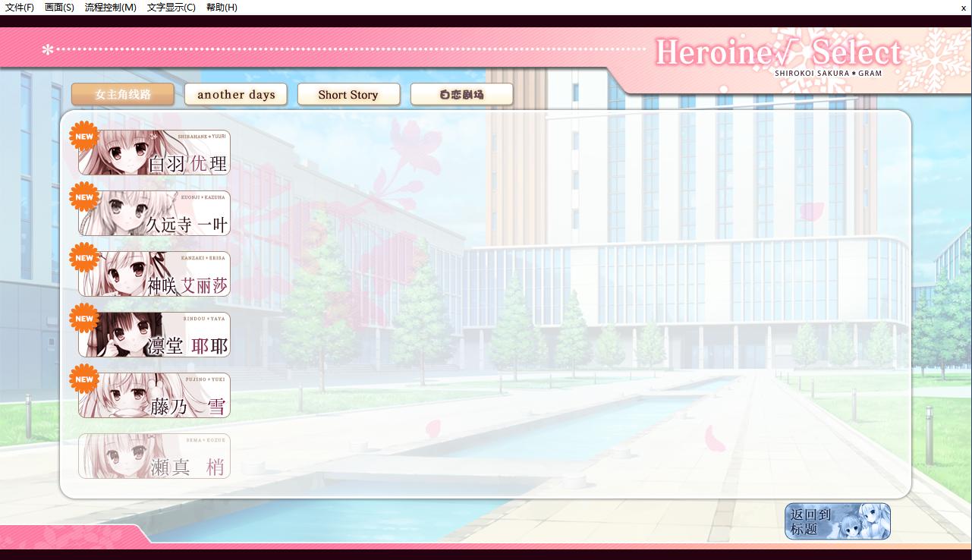Switch to the Short Story tab

(348, 94)
